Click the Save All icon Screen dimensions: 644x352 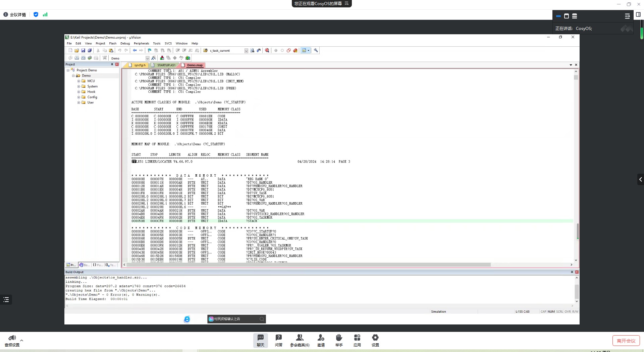click(90, 50)
